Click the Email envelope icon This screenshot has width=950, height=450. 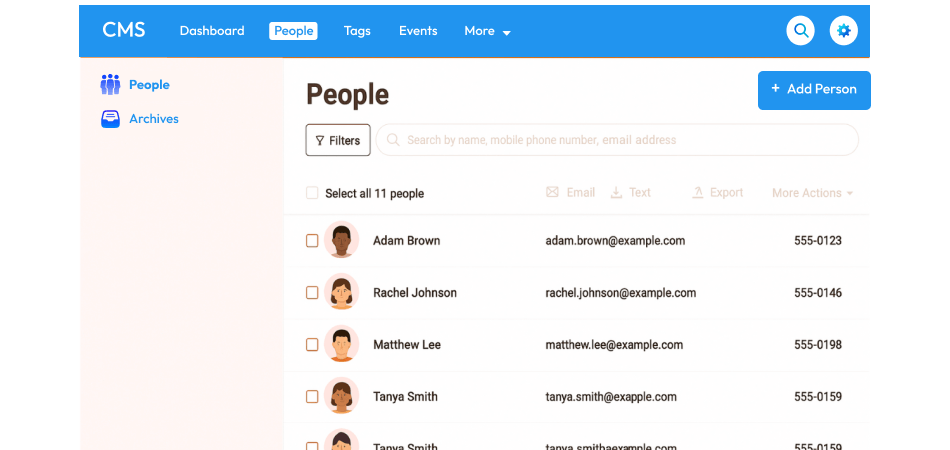pos(552,193)
